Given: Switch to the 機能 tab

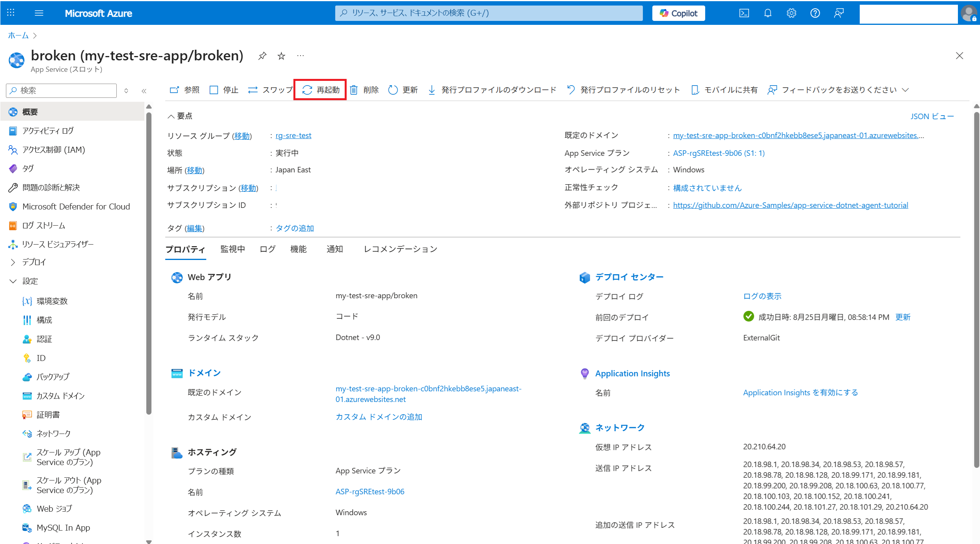Looking at the screenshot, I should (x=298, y=249).
